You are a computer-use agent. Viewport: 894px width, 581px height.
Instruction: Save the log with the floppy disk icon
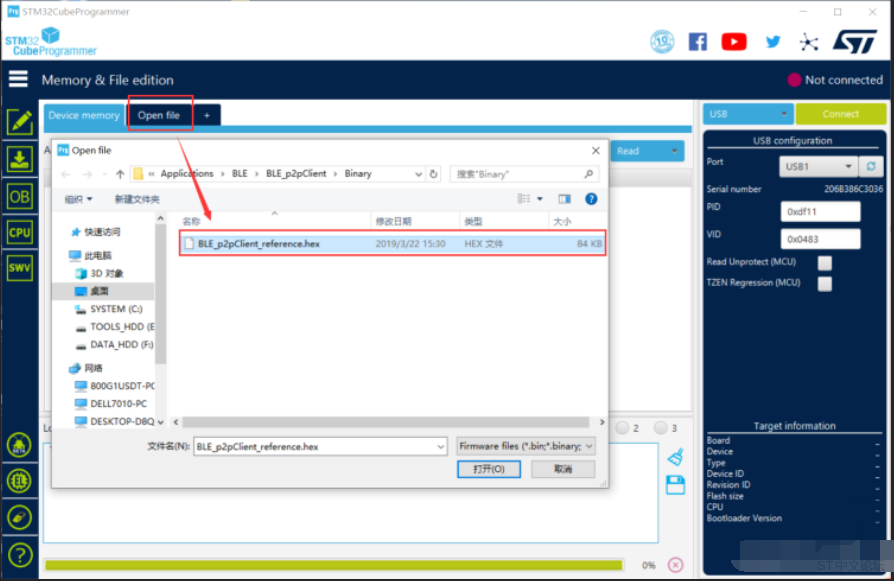click(676, 485)
